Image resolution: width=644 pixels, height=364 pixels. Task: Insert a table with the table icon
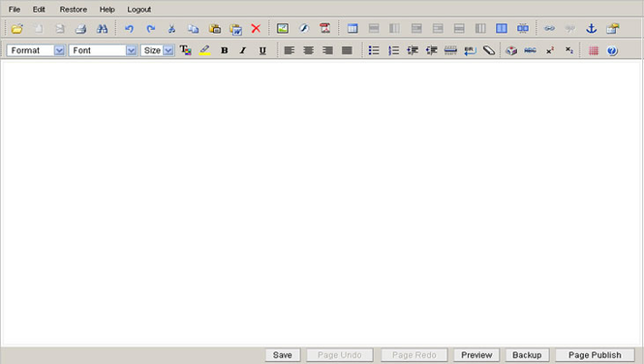click(x=353, y=28)
